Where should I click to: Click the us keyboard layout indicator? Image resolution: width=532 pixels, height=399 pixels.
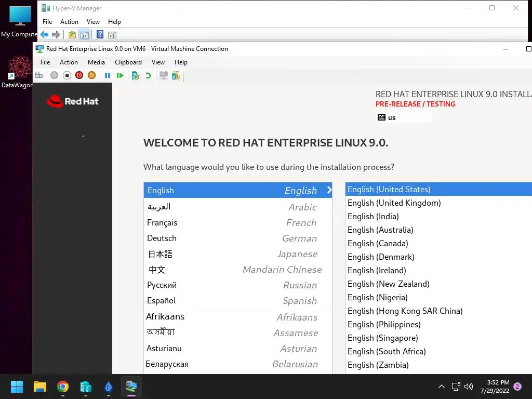coord(404,117)
